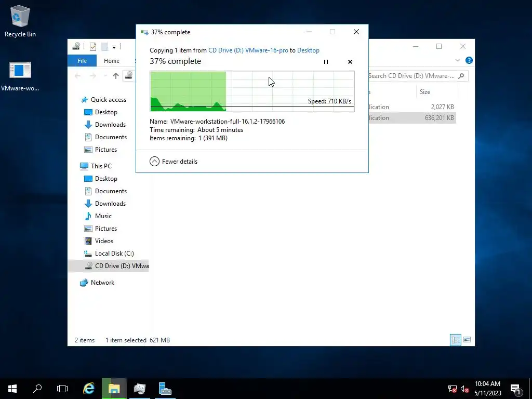The image size is (532, 399).
Task: Expand the ribbon with the chevron
Action: (457, 60)
